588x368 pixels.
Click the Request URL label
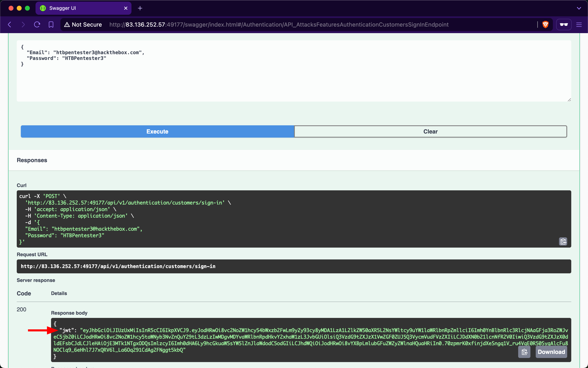click(32, 254)
